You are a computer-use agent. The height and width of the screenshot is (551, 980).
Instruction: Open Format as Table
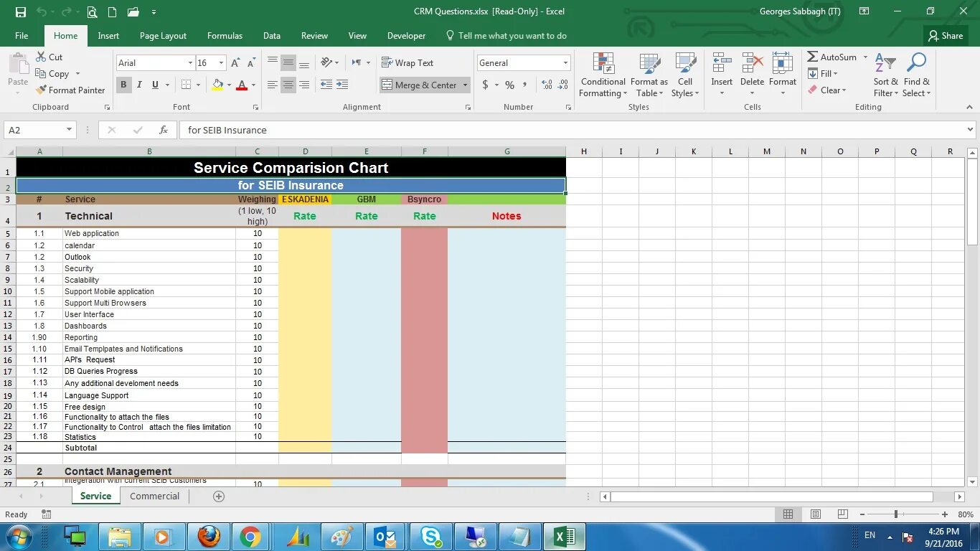[x=649, y=75]
